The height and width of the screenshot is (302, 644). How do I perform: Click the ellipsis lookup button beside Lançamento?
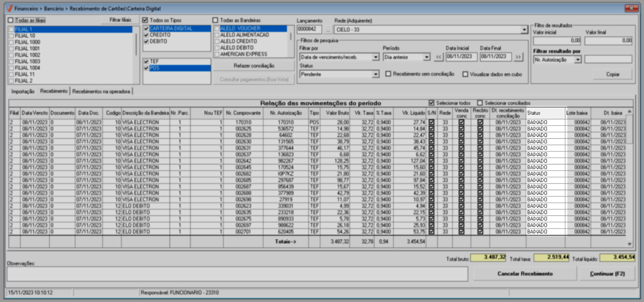328,30
